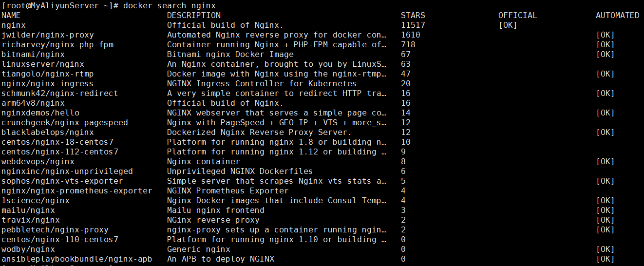Click 'Unprivileged NGINX Dockerfiles' description
This screenshot has width=644, height=266.
[x=240, y=171]
